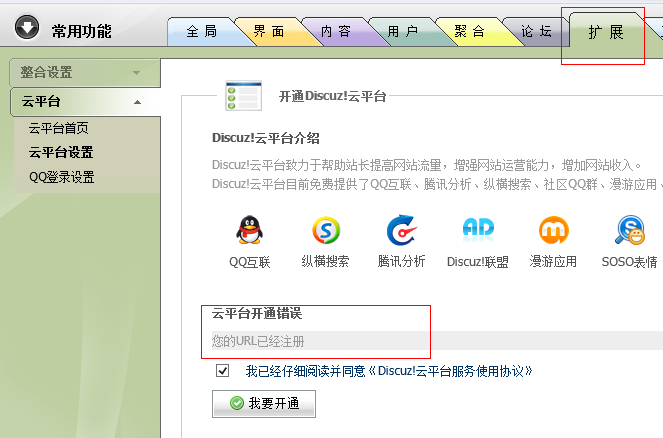The image size is (663, 438).
Task: Select the 论坛 tab
Action: (x=536, y=31)
